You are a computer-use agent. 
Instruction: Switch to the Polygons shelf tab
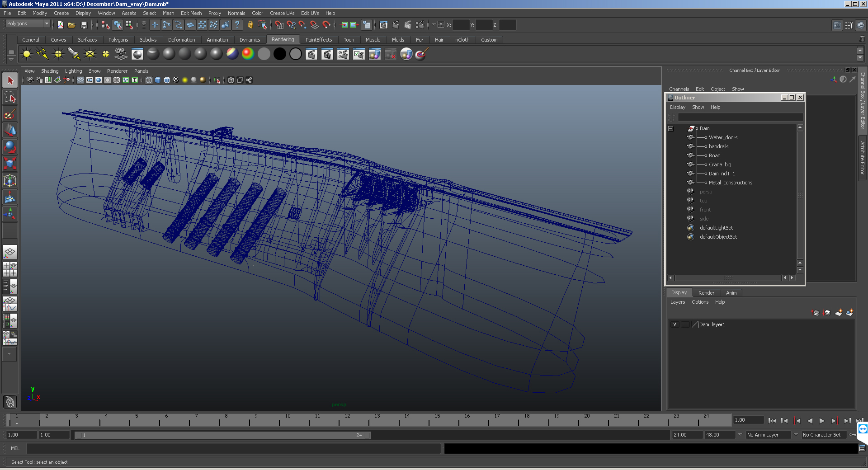tap(118, 40)
